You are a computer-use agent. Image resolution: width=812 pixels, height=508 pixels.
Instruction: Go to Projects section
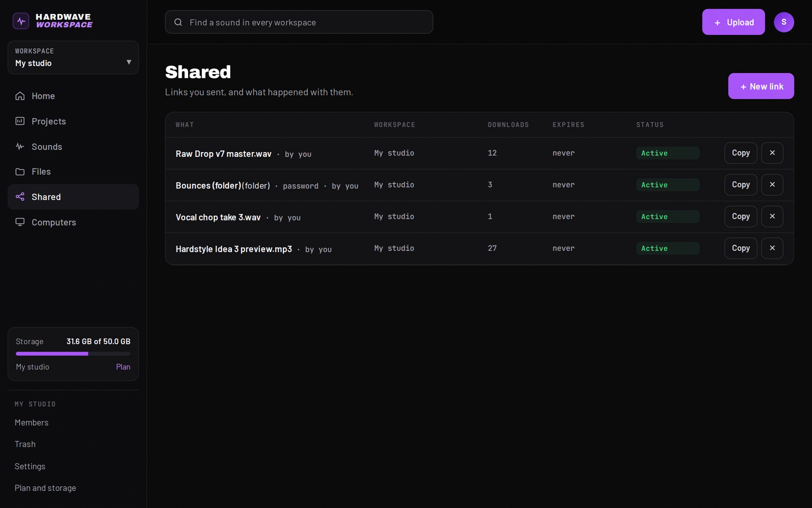coord(73,121)
